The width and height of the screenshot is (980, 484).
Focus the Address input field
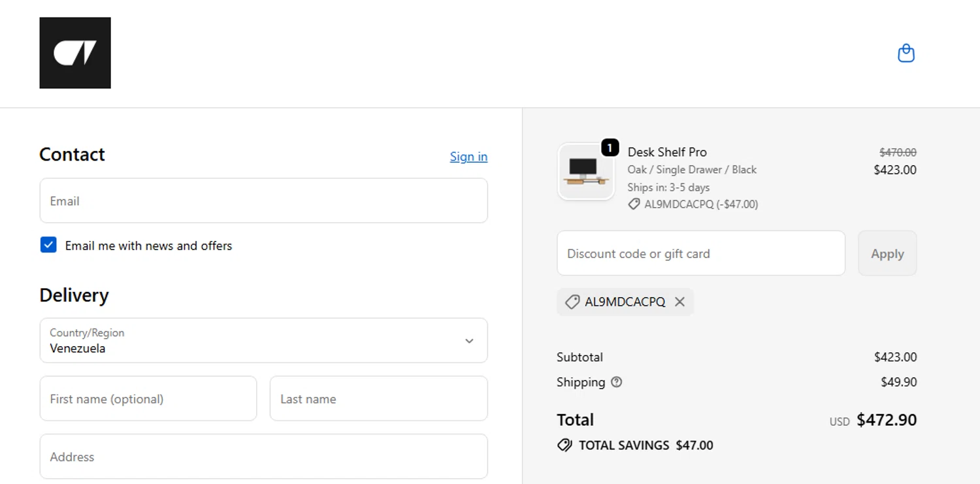[263, 457]
